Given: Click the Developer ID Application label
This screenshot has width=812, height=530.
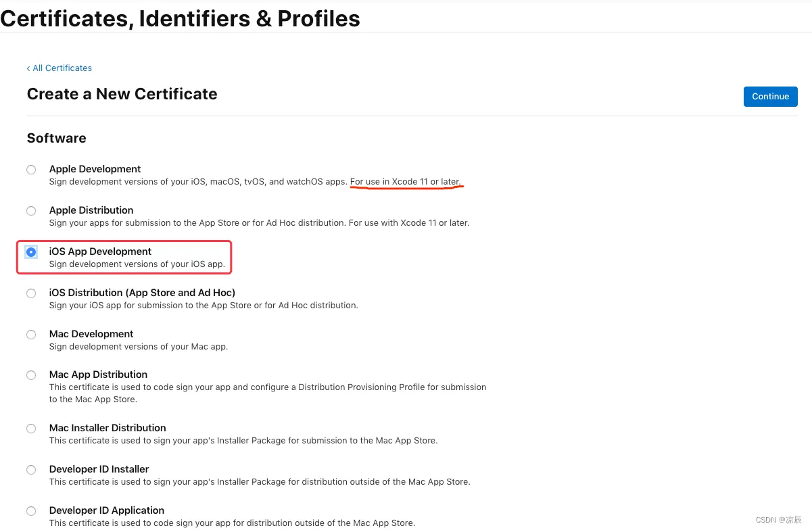Looking at the screenshot, I should (x=107, y=510).
